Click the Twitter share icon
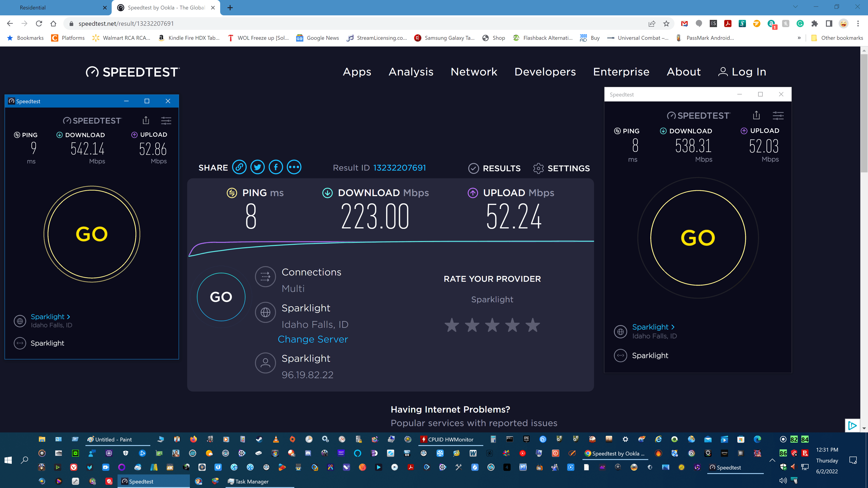 point(257,167)
